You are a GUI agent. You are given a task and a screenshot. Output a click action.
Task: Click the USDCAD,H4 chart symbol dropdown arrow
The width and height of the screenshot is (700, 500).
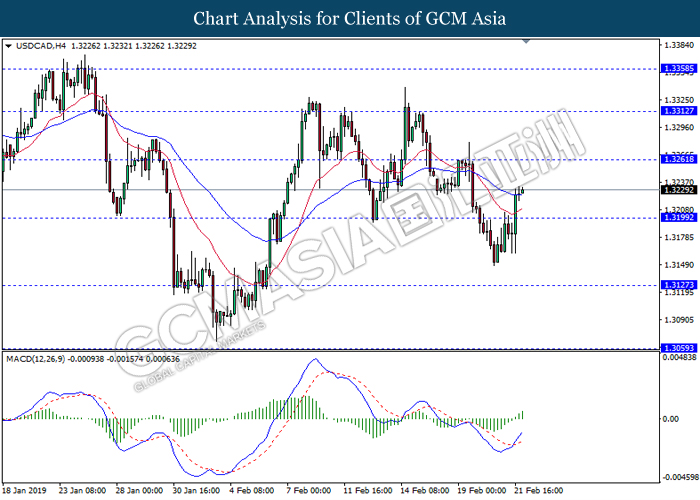tap(8, 46)
